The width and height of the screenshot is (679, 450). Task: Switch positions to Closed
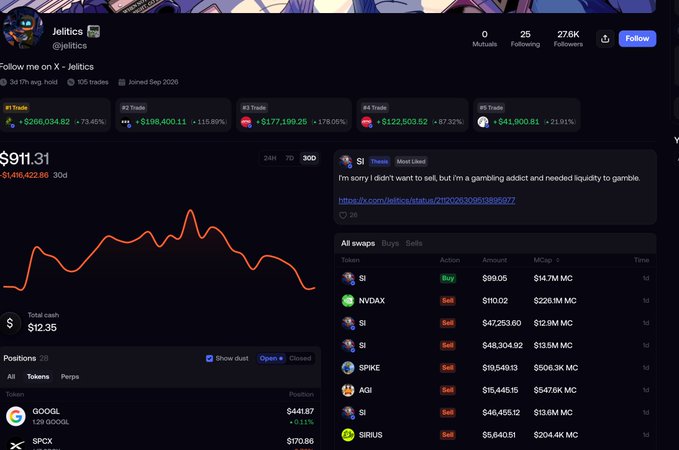tap(300, 359)
